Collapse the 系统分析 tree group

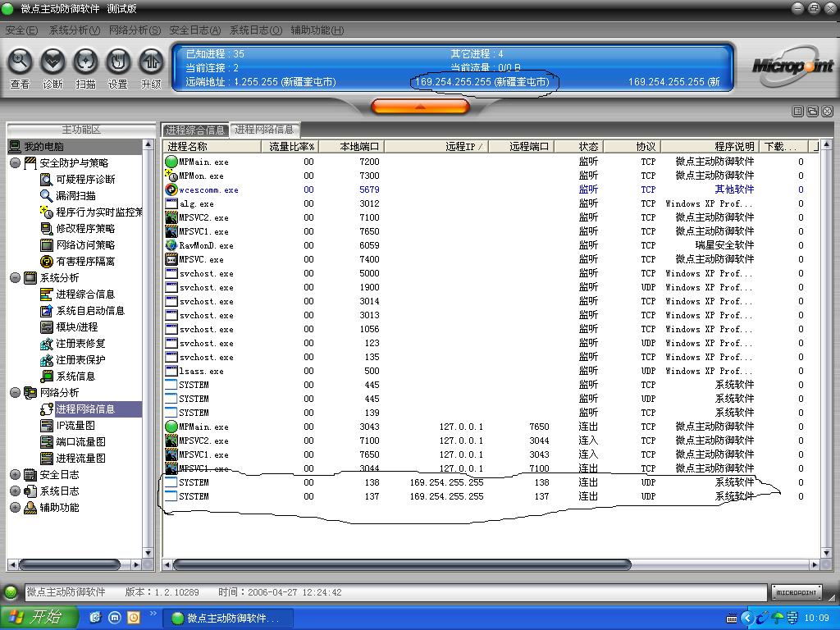(x=15, y=277)
